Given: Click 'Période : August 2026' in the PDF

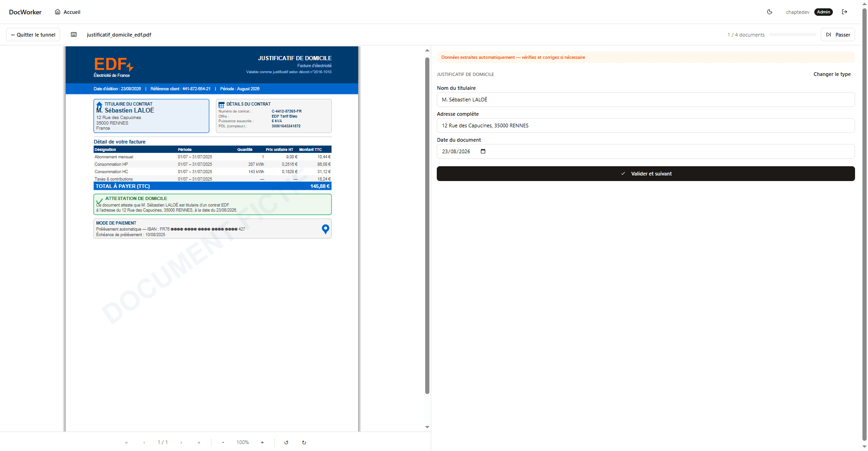Looking at the screenshot, I should point(240,89).
